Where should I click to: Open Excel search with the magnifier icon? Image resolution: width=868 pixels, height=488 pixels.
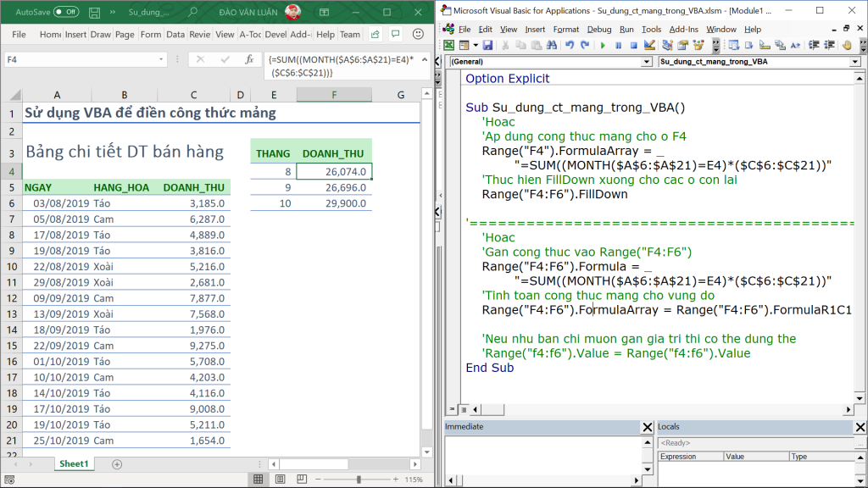click(194, 13)
